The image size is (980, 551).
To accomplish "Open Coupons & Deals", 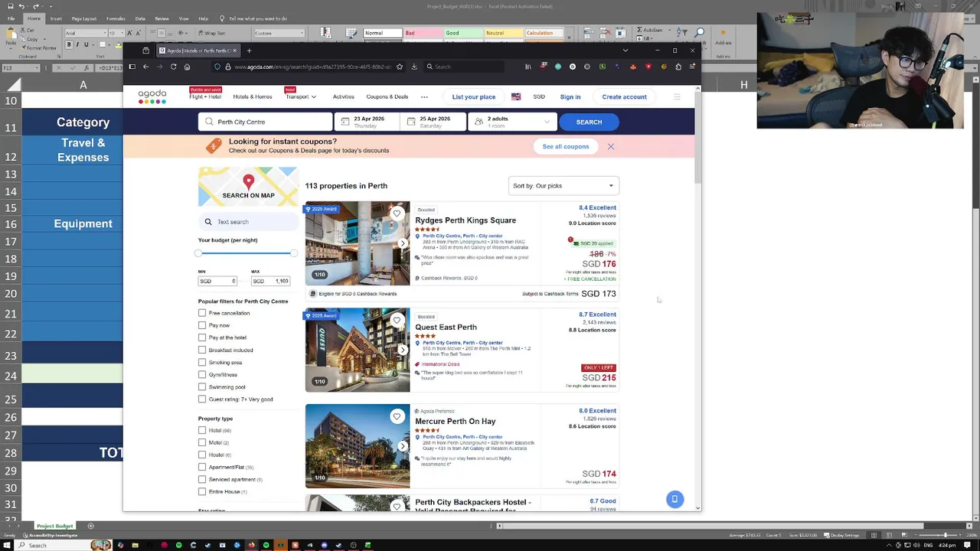I will 387,97.
